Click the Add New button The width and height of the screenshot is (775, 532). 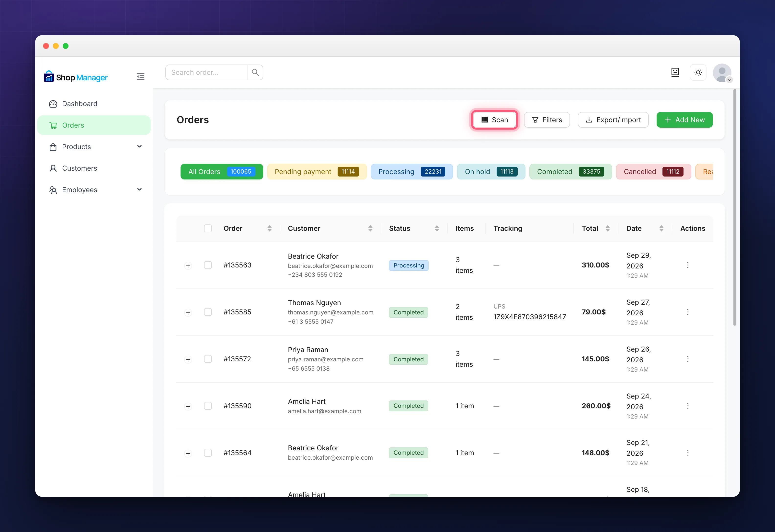click(685, 120)
